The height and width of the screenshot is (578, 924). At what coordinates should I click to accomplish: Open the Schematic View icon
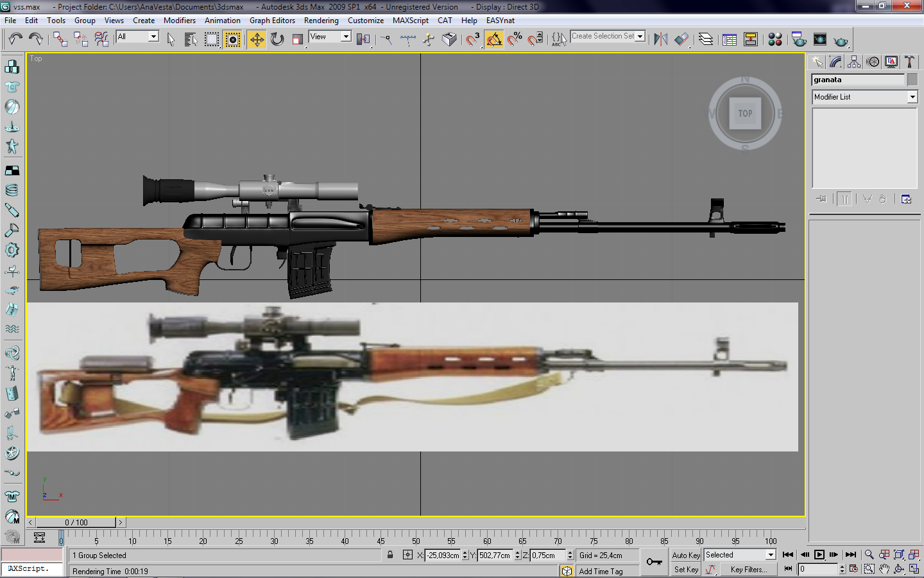[x=750, y=39]
